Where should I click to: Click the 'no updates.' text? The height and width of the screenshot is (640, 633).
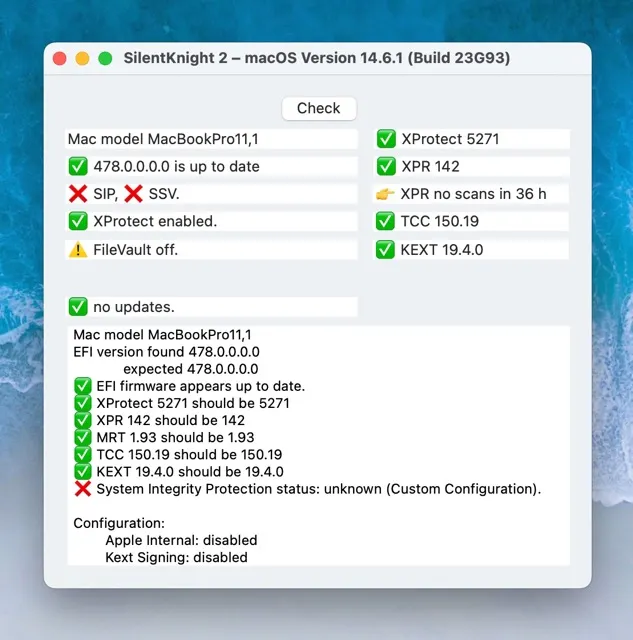[134, 307]
